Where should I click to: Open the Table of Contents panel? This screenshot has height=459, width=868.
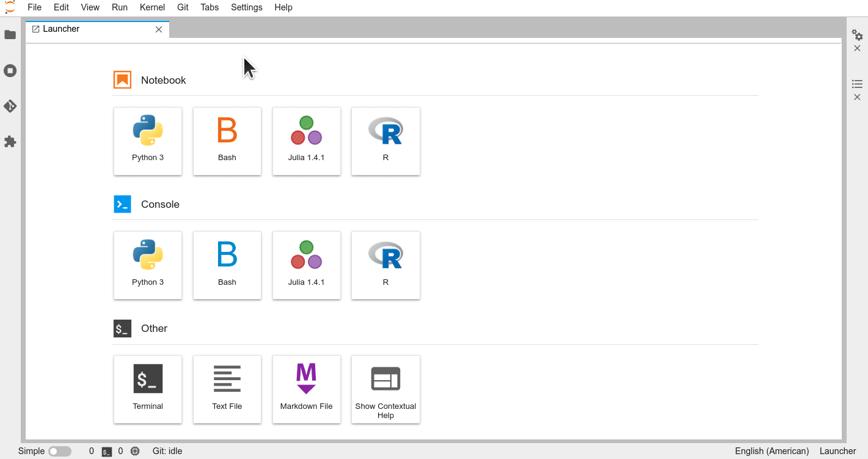(x=857, y=84)
